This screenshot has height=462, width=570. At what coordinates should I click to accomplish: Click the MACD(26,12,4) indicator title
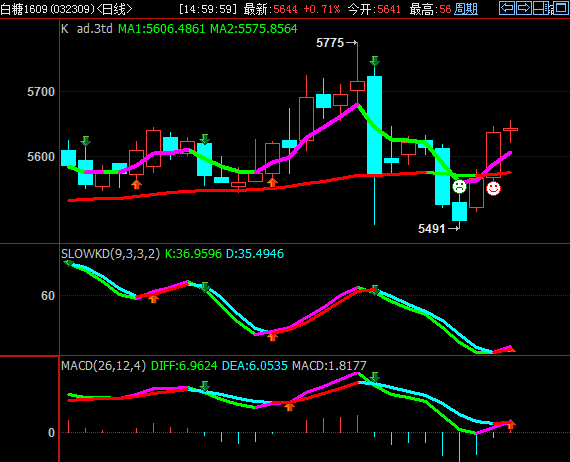click(104, 365)
